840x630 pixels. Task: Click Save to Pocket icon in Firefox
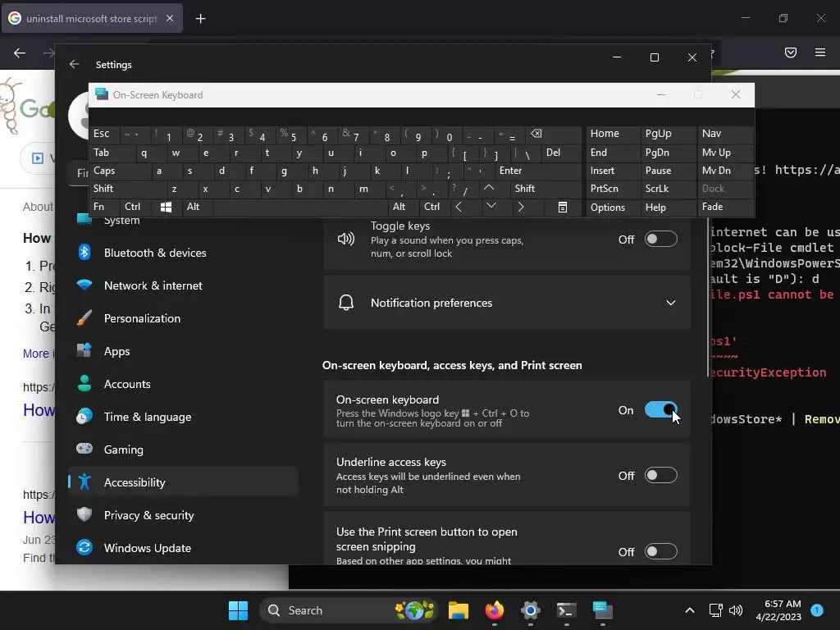click(x=790, y=52)
